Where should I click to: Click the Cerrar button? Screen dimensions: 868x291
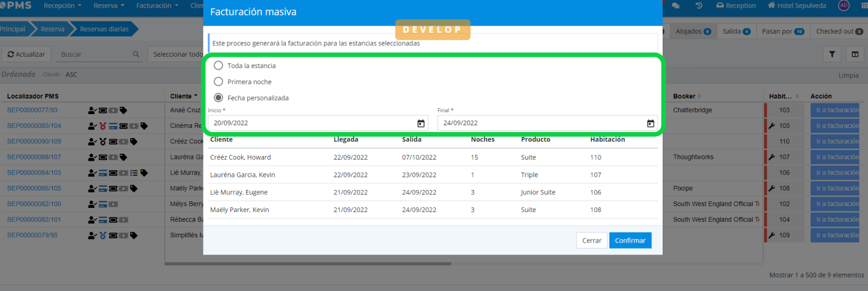coord(592,240)
